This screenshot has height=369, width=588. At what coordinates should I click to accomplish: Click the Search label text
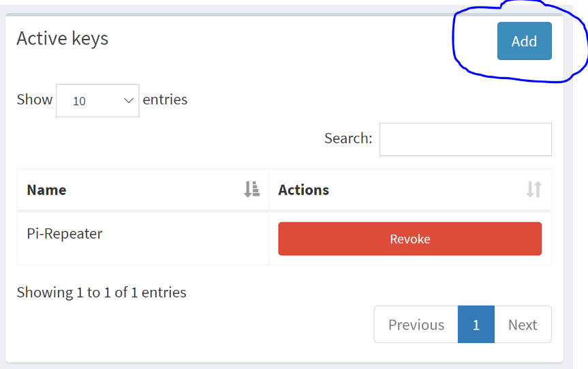point(348,138)
